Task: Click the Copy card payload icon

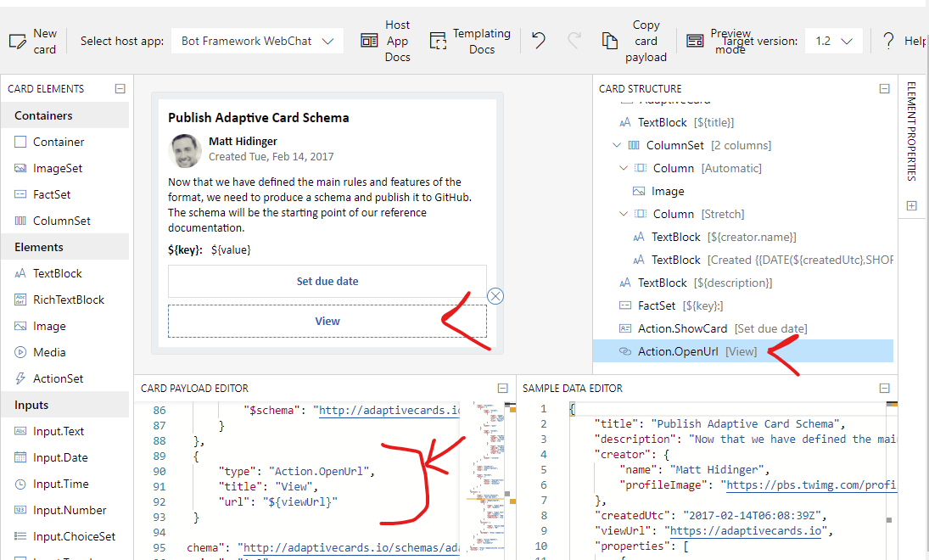Action: (x=609, y=39)
